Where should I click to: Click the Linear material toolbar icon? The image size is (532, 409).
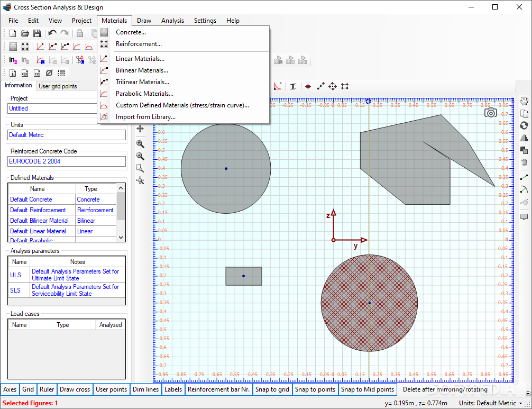coord(40,47)
